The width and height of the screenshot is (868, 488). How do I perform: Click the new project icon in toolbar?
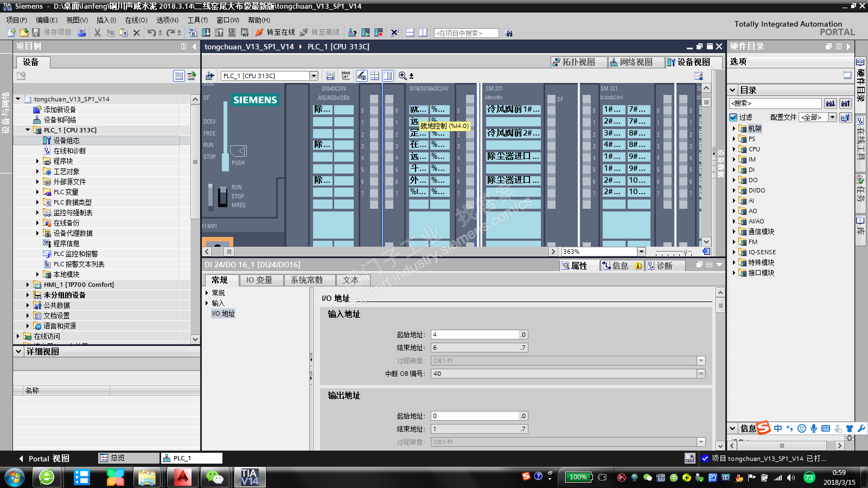[x=11, y=33]
